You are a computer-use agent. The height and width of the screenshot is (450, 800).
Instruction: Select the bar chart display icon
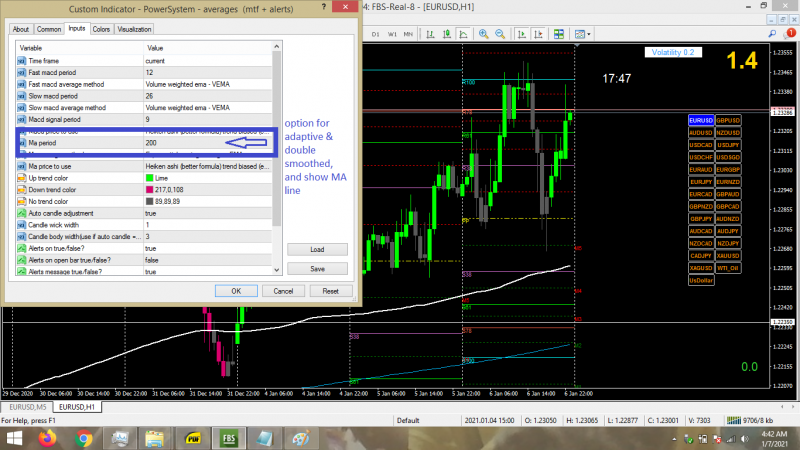[x=430, y=34]
